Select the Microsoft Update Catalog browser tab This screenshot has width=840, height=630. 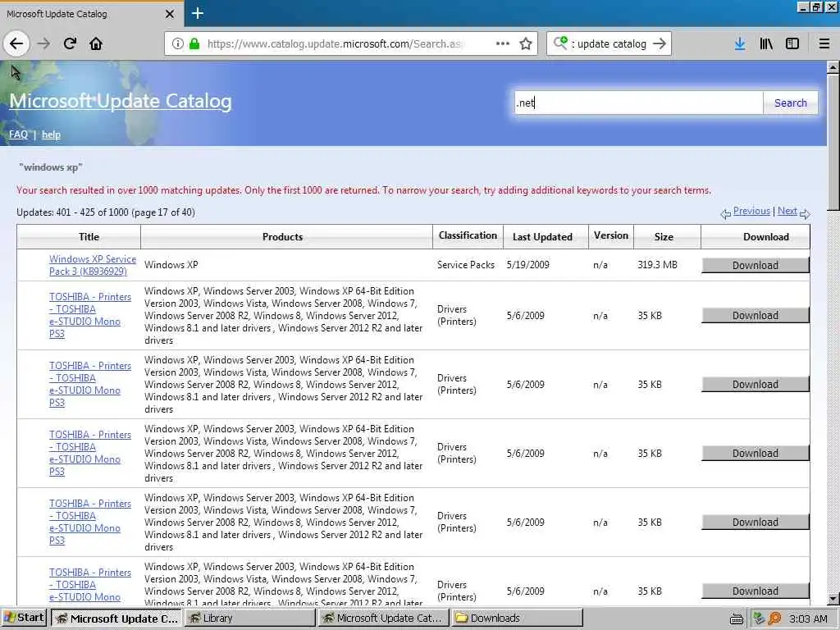(x=92, y=14)
